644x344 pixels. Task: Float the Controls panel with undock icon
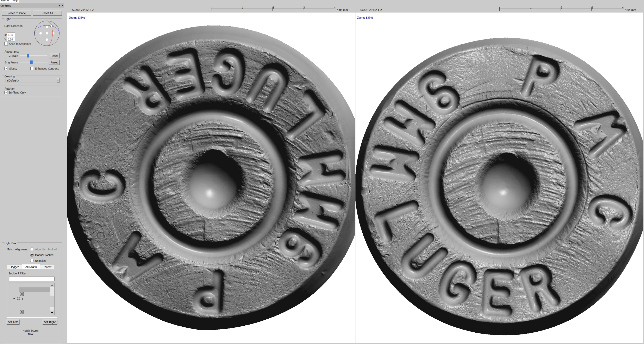[x=59, y=6]
